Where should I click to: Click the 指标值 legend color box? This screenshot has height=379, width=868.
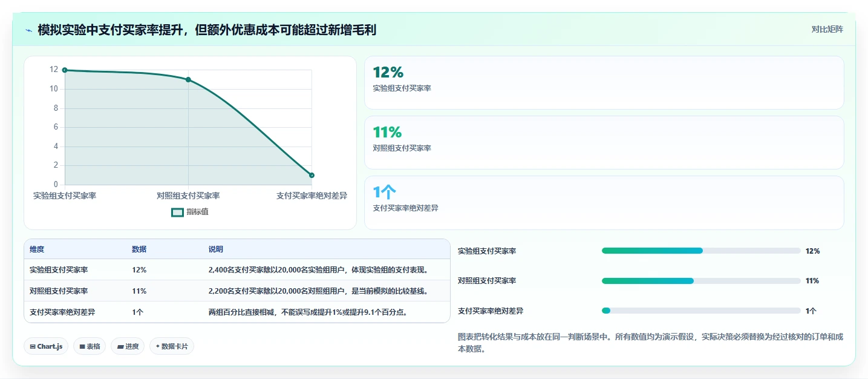click(177, 212)
